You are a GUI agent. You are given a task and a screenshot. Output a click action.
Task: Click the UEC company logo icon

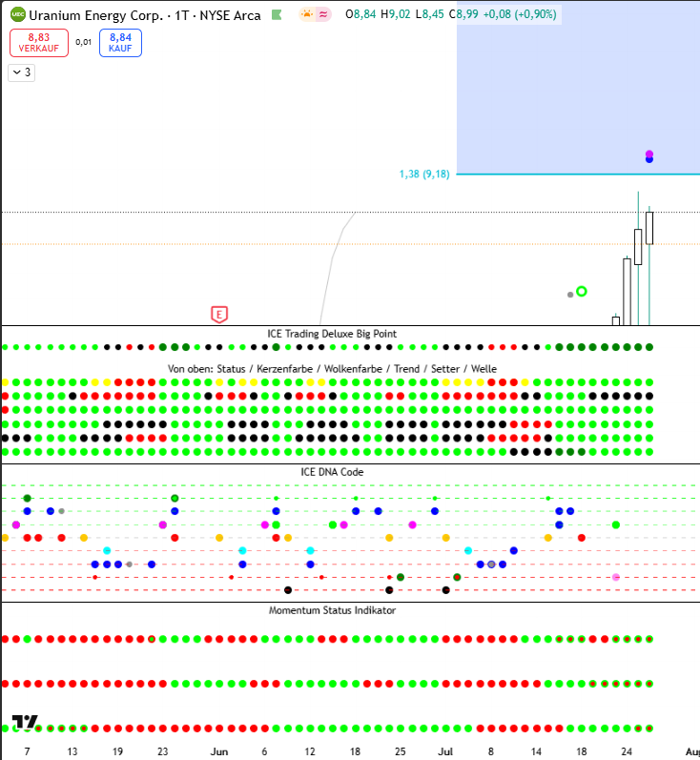[x=17, y=15]
